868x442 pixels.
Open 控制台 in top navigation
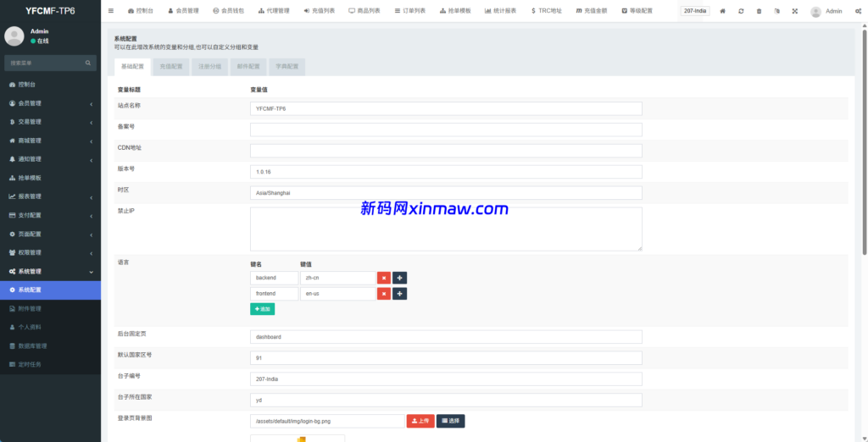[x=141, y=11]
